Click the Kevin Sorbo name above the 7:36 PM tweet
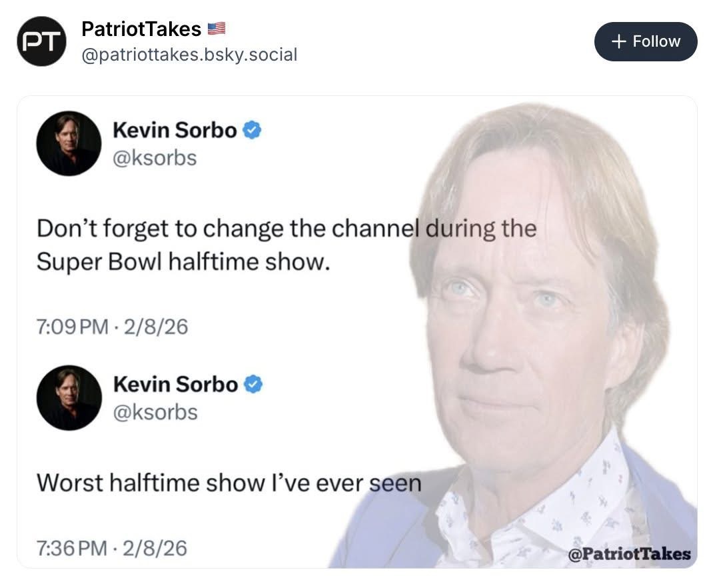This screenshot has height=588, width=717. 175,385
